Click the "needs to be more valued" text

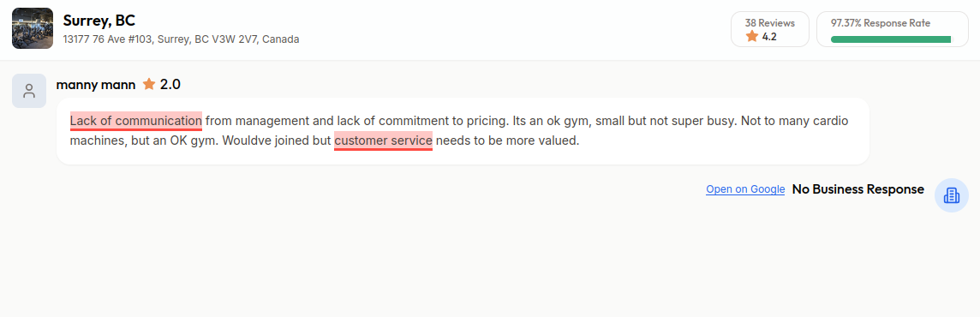point(507,141)
